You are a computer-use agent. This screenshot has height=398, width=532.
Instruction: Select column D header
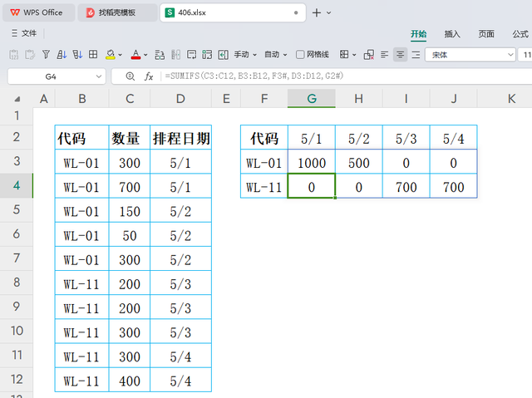coord(180,99)
